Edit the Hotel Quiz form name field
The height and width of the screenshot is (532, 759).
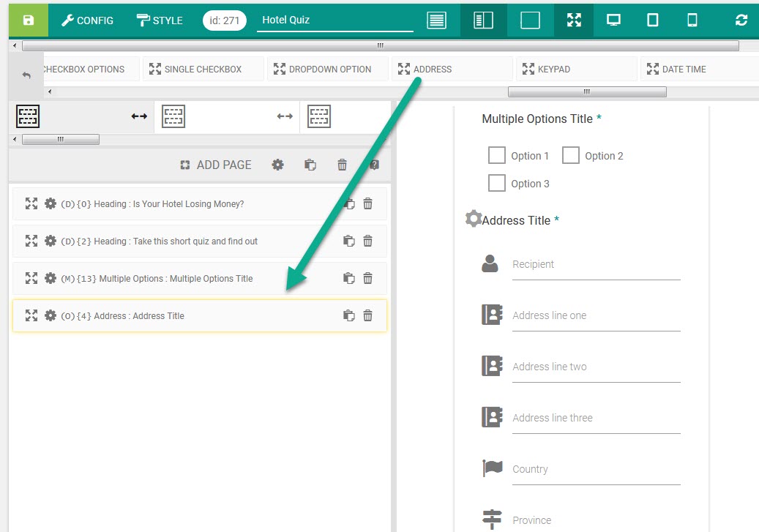coord(335,20)
